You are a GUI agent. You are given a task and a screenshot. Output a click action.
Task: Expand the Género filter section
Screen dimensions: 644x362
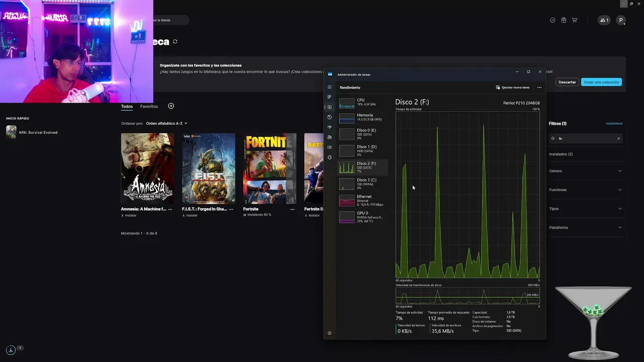click(x=586, y=171)
